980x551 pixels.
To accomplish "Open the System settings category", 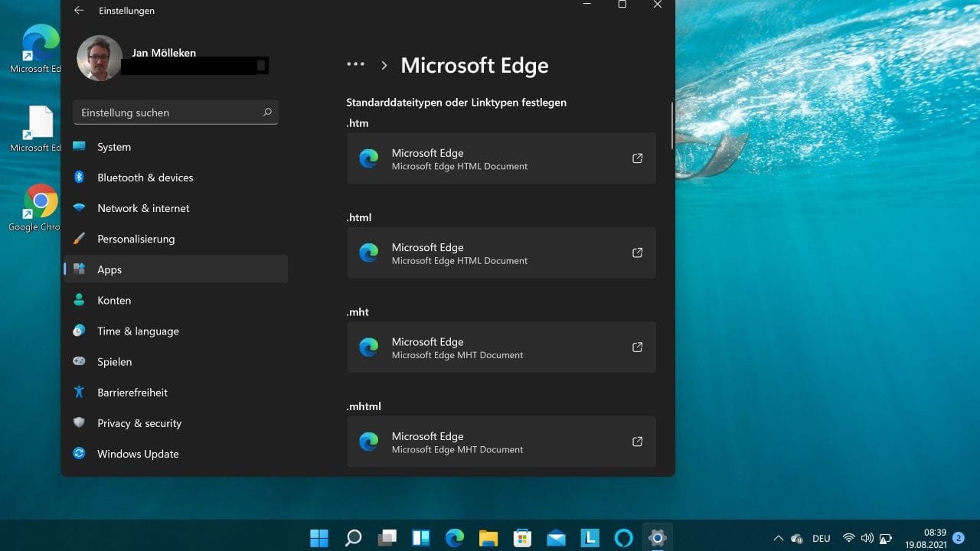I will [176, 147].
